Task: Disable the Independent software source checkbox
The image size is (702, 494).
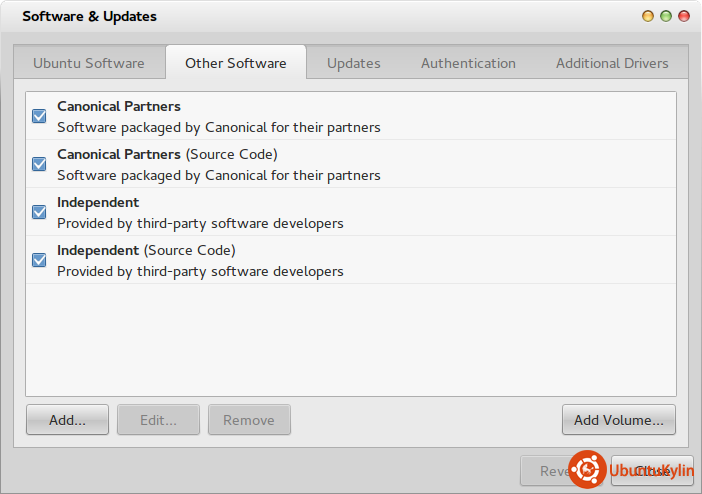Action: pos(39,212)
